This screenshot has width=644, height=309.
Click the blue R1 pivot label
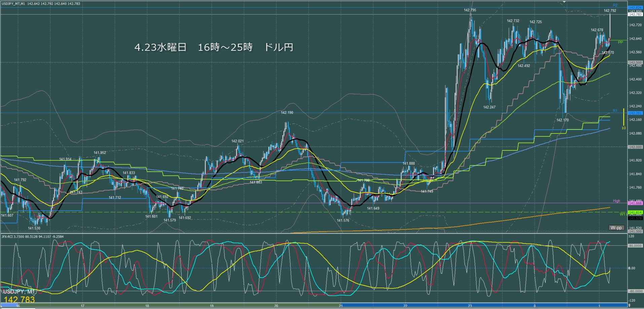tap(615, 111)
